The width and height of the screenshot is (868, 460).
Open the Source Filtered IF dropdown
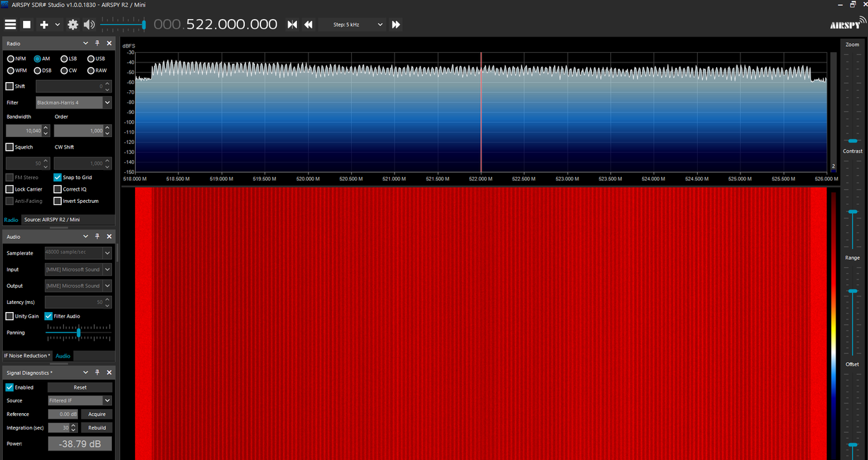pyautogui.click(x=80, y=400)
